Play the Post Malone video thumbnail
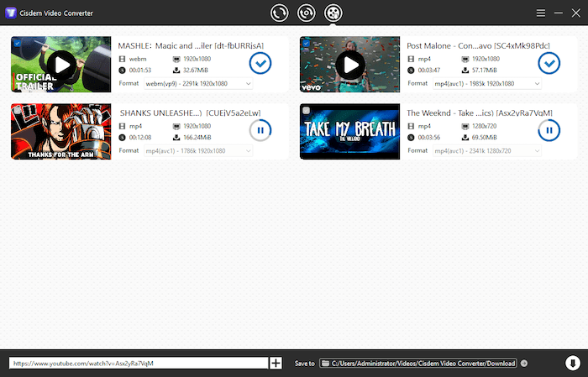This screenshot has width=588, height=377. pyautogui.click(x=350, y=65)
